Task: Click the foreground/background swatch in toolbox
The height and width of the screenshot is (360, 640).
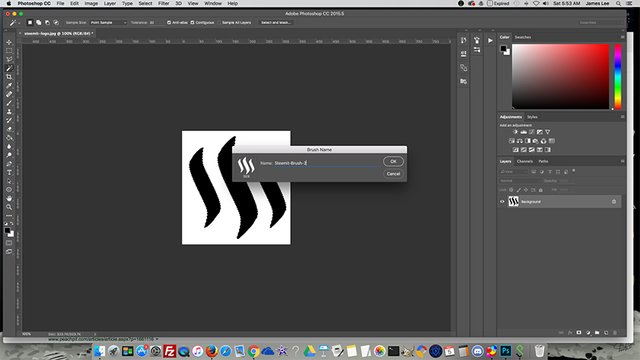Action: click(x=9, y=233)
